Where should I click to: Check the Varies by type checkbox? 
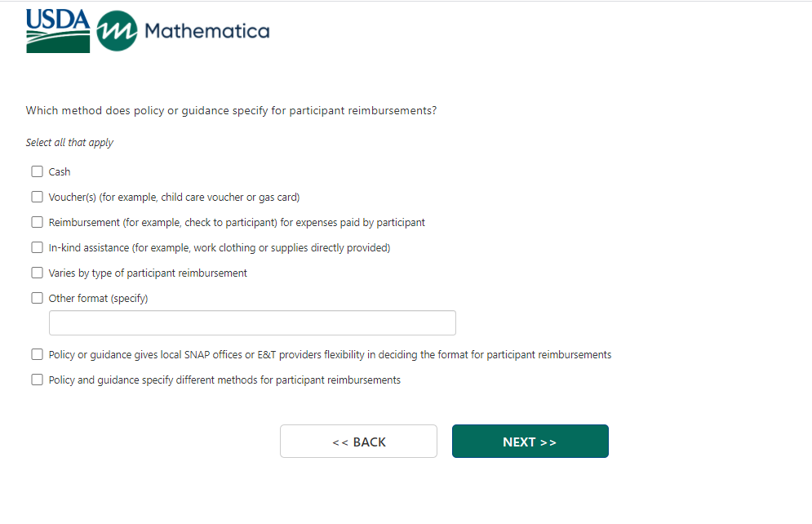(x=37, y=273)
